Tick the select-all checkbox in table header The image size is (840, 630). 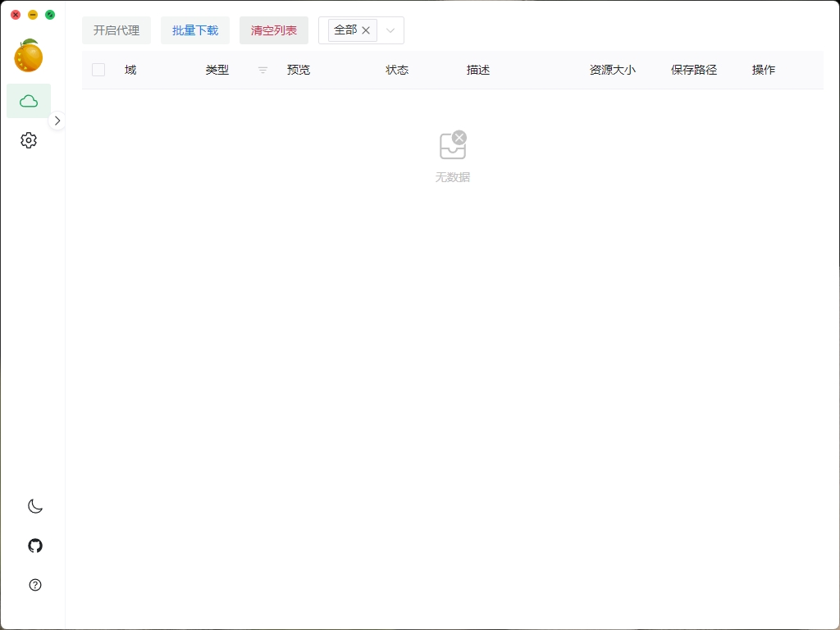click(x=98, y=71)
